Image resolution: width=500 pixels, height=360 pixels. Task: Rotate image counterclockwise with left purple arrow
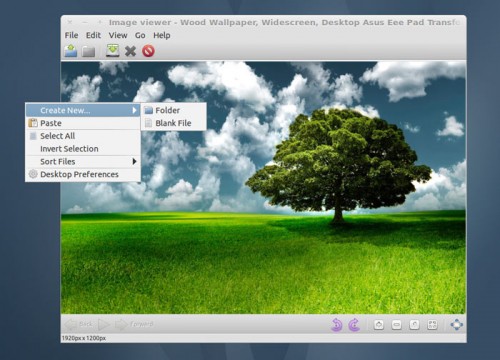pos(336,324)
